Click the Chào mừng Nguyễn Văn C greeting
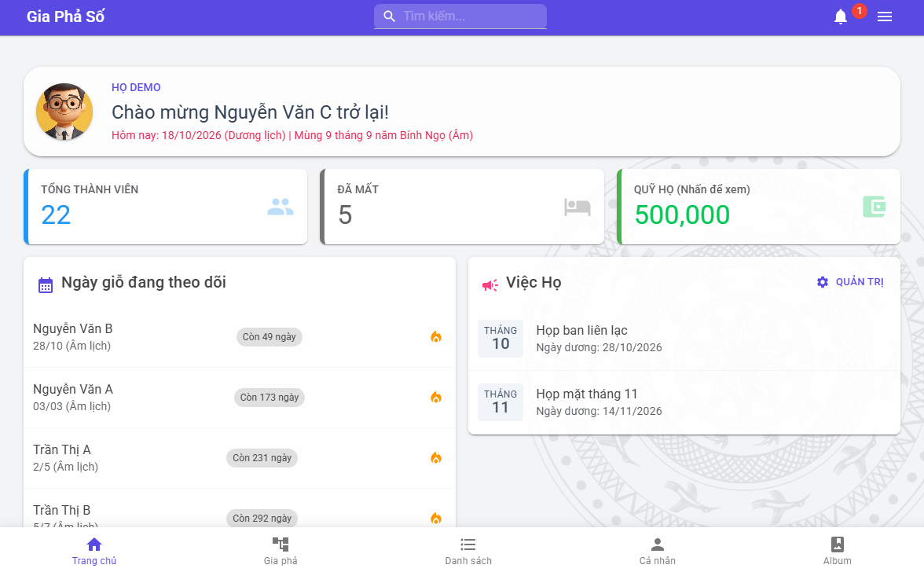The image size is (924, 572). pos(250,112)
